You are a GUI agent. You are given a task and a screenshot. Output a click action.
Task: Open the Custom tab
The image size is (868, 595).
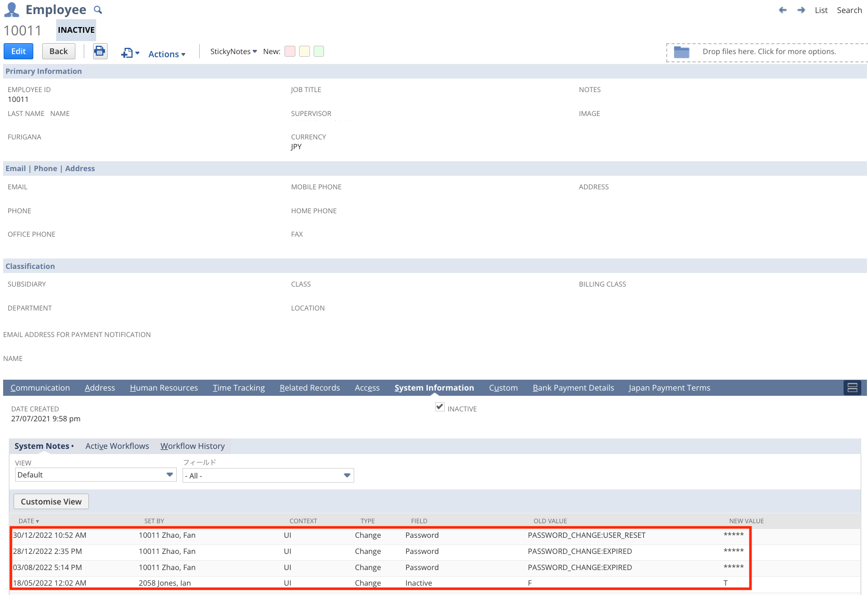pos(503,388)
